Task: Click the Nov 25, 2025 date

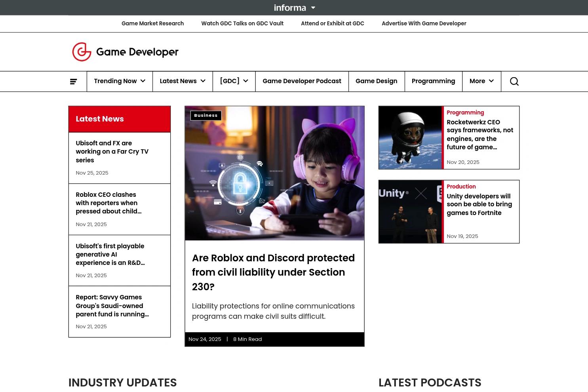Action: point(92,173)
